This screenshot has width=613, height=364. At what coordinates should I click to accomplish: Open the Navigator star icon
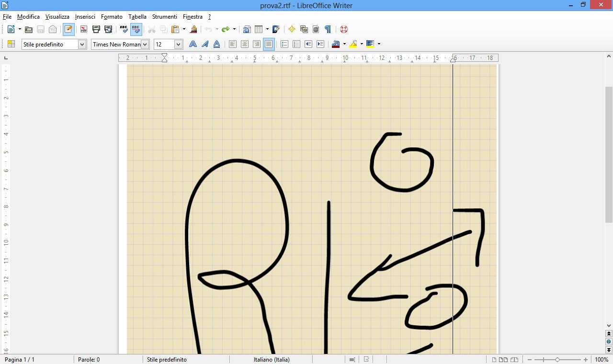click(292, 29)
